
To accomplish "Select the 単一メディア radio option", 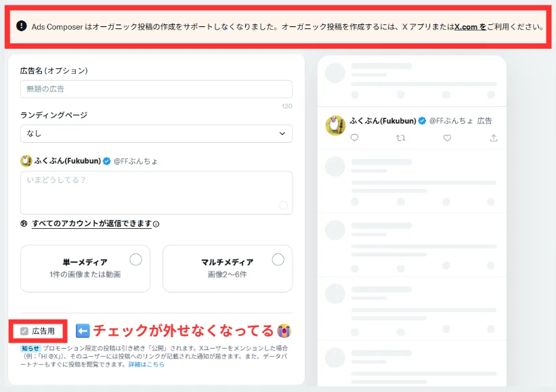I will (135, 259).
